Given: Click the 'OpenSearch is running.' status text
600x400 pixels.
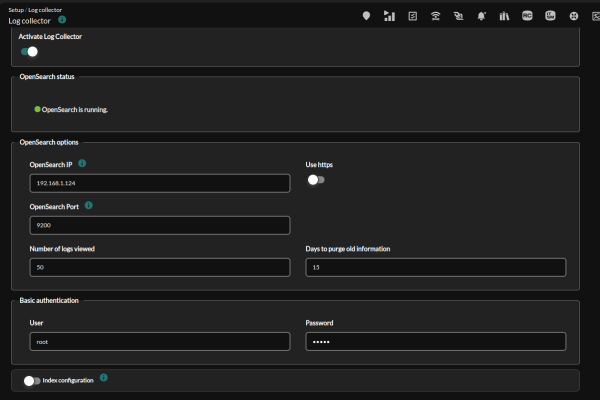Looking at the screenshot, I should pyautogui.click(x=75, y=109).
